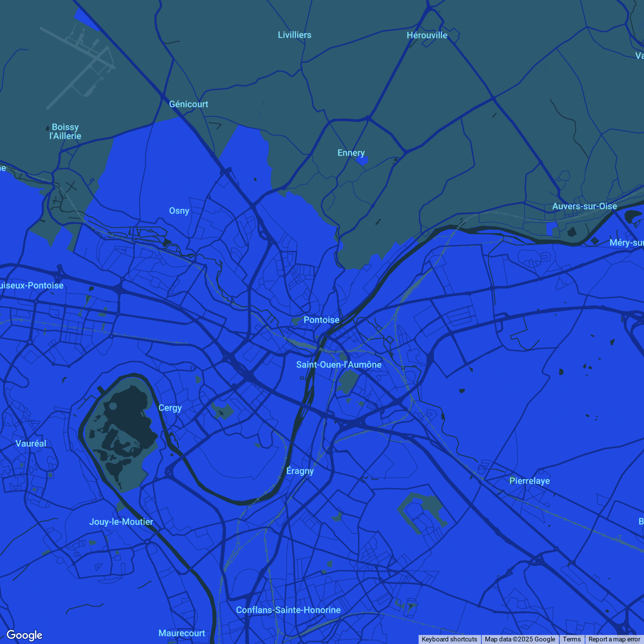Image resolution: width=644 pixels, height=644 pixels.
Task: Select the Auvers-sur-Oise label
Action: 585,206
